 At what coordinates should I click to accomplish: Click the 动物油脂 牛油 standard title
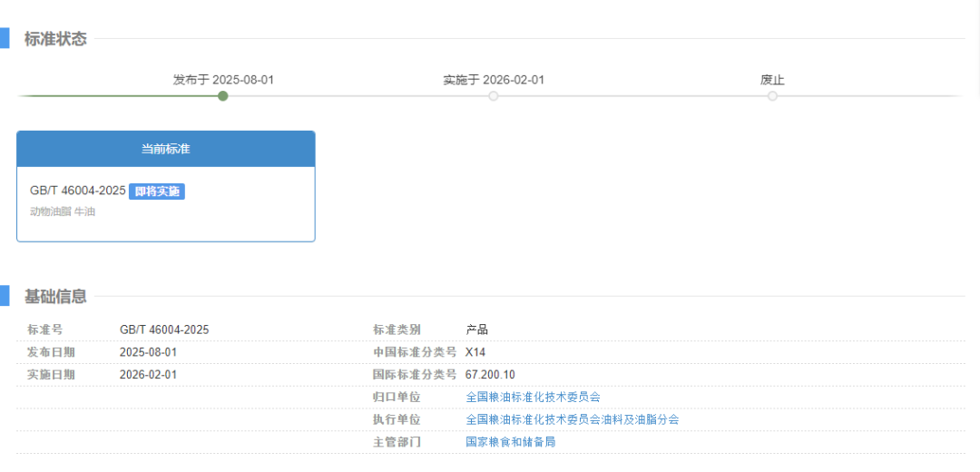click(x=63, y=211)
